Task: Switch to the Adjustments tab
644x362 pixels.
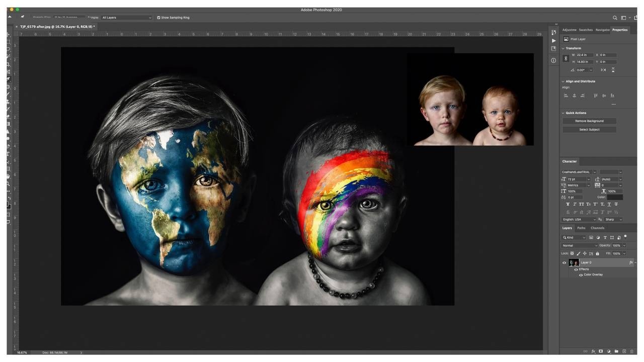Action: tap(569, 30)
